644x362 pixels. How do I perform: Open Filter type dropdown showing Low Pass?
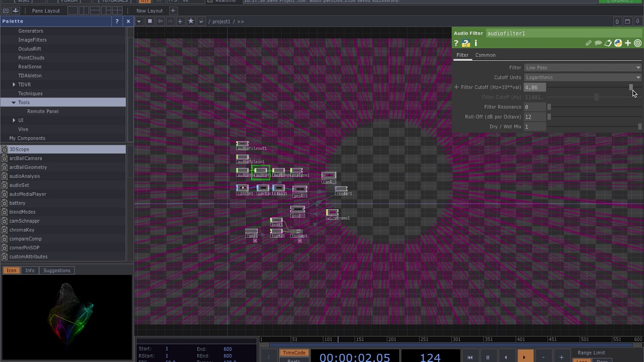click(583, 67)
